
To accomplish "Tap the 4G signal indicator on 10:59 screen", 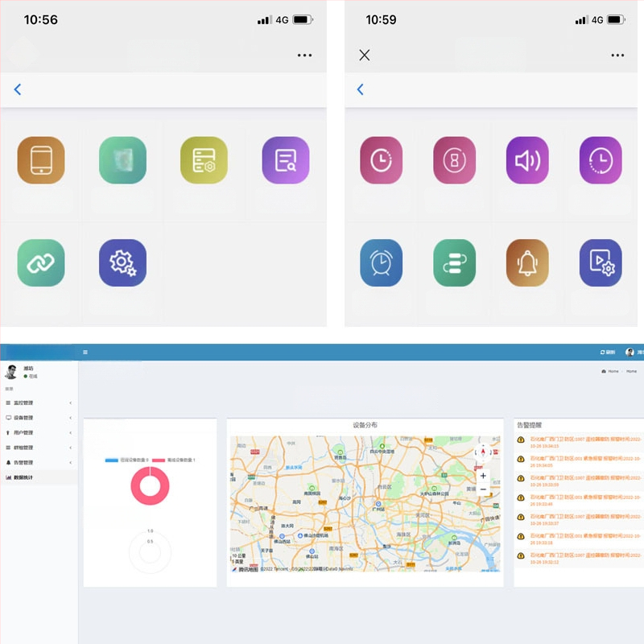I will 597,19.
